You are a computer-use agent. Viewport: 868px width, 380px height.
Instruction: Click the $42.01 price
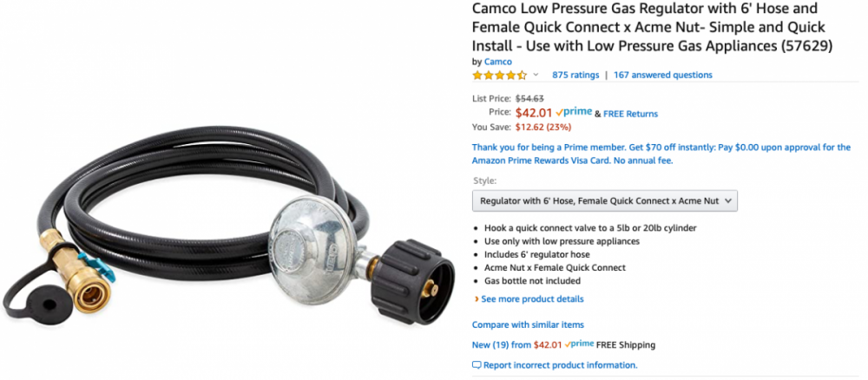pyautogui.click(x=534, y=114)
